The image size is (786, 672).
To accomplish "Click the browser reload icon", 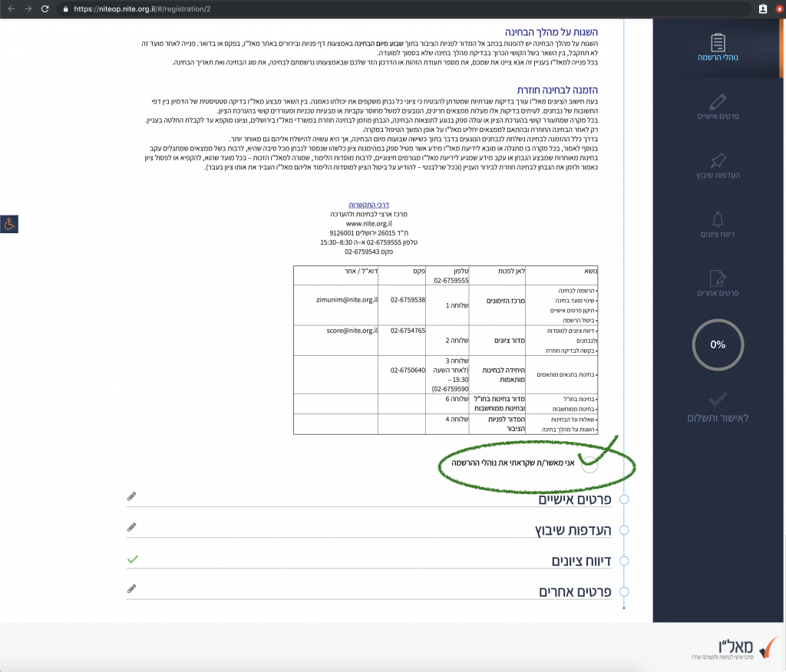I will [45, 9].
